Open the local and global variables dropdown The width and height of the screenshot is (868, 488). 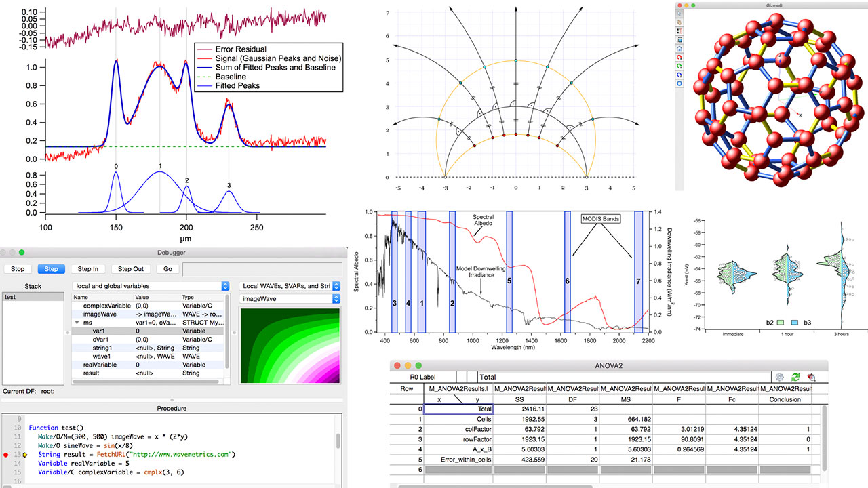151,286
